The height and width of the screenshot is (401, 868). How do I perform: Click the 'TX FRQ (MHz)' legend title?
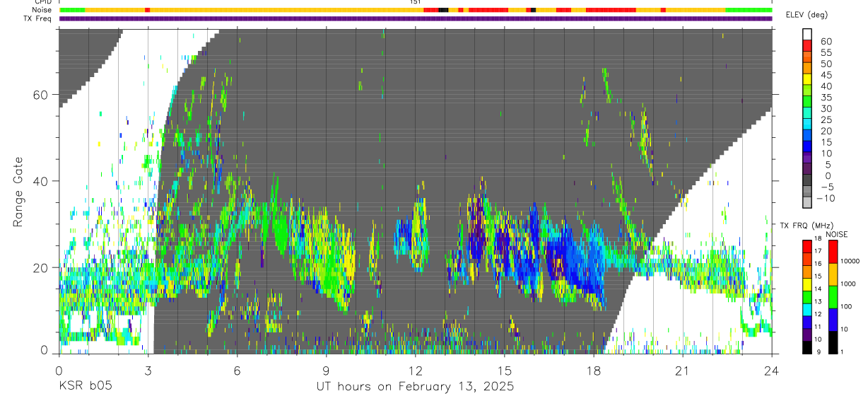point(807,225)
